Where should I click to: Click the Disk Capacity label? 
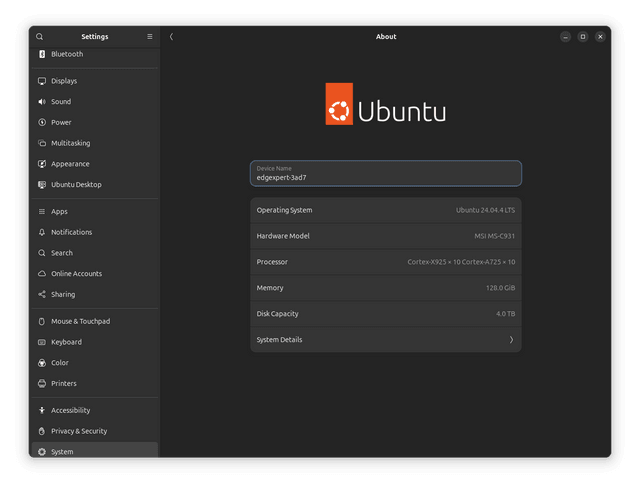tap(278, 314)
